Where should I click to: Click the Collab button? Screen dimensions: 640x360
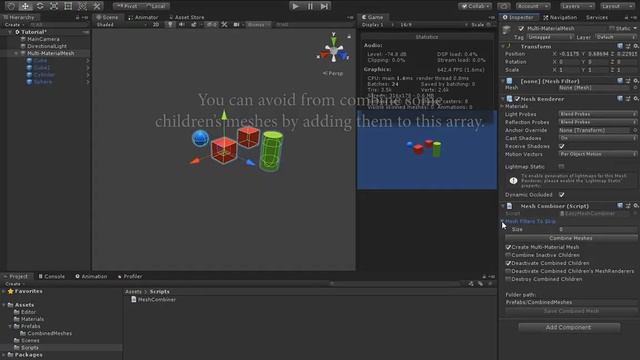[x=475, y=6]
